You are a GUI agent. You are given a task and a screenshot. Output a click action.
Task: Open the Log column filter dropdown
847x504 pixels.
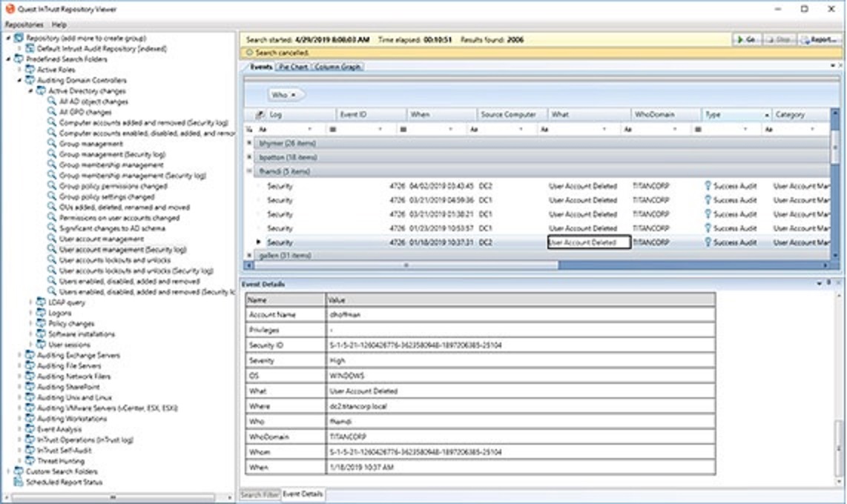[309, 129]
